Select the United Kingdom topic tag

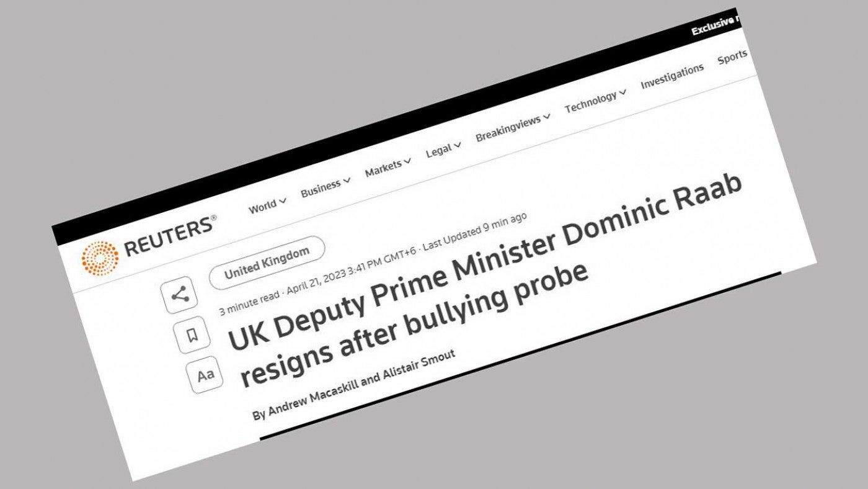(x=267, y=263)
